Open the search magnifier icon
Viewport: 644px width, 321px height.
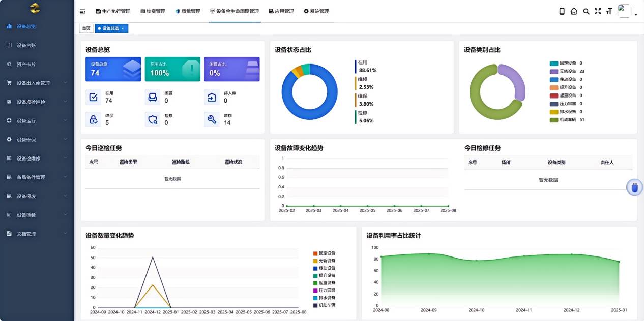[x=586, y=11]
